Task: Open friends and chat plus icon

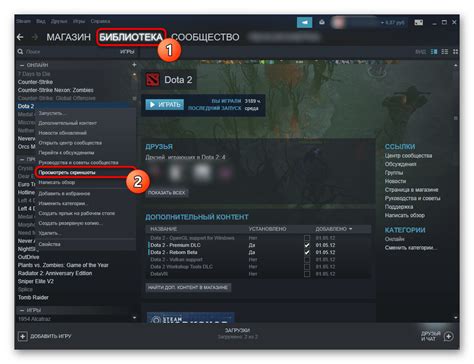Action: pyautogui.click(x=449, y=336)
